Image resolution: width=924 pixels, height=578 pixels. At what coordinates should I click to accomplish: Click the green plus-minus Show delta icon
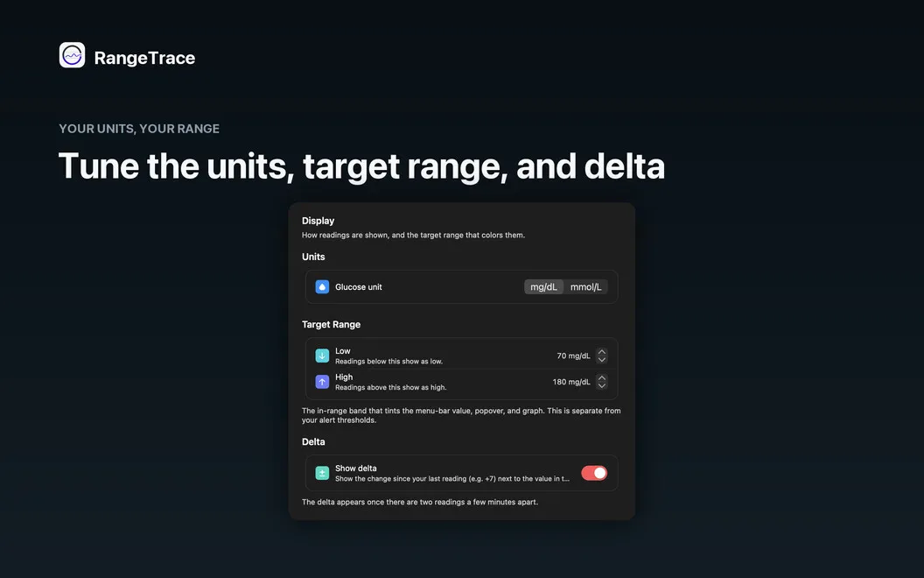[x=322, y=473]
